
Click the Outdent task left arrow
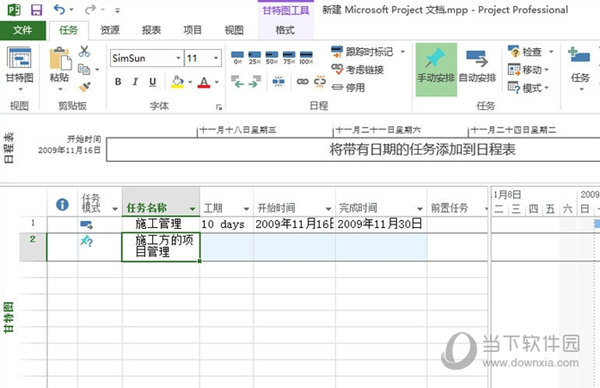click(237, 81)
